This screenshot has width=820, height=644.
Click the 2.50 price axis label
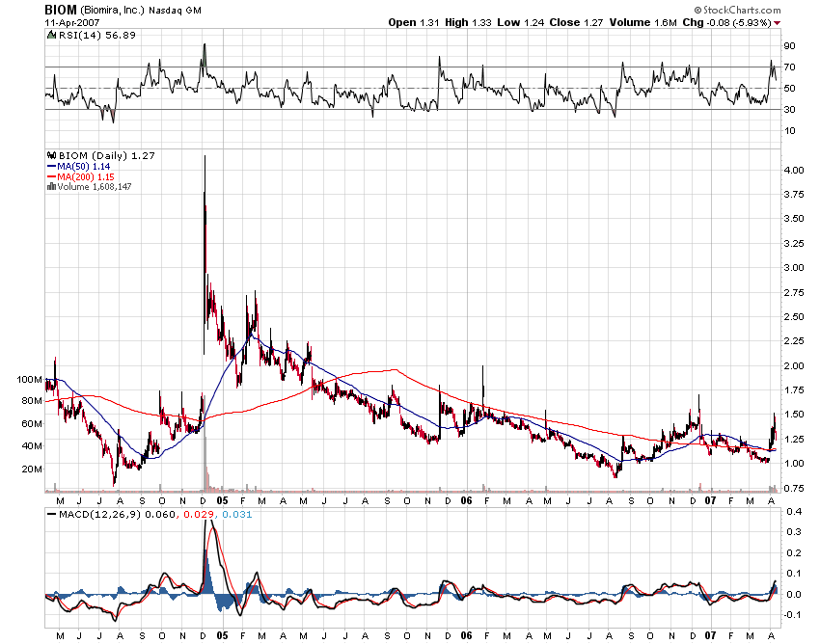(x=794, y=317)
